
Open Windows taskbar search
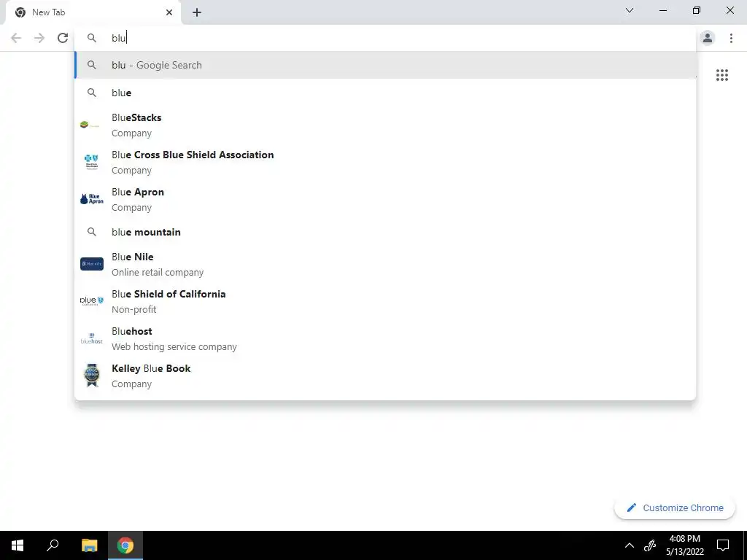coord(53,545)
